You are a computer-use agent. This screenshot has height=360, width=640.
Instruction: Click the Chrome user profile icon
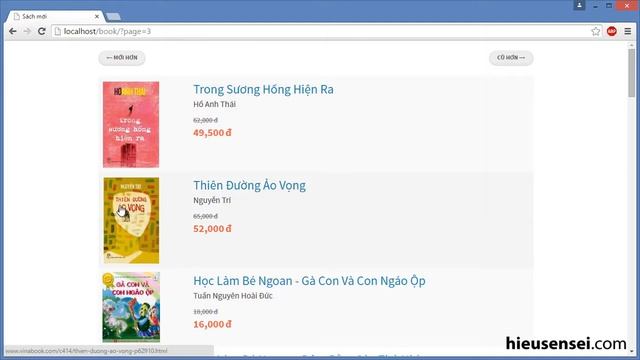click(579, 5)
